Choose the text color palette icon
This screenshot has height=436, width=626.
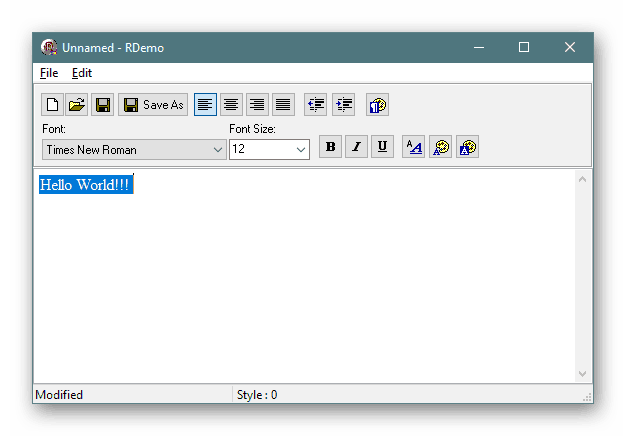click(x=441, y=147)
